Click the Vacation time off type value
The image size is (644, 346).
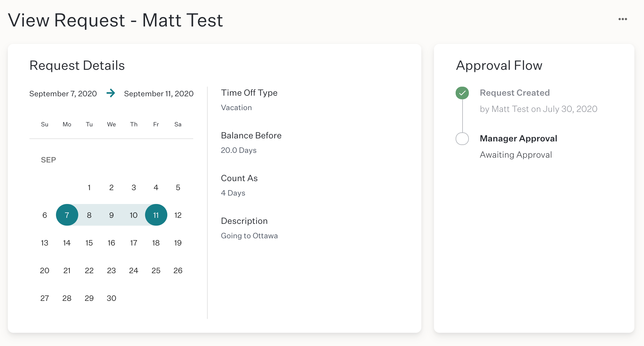tap(236, 108)
